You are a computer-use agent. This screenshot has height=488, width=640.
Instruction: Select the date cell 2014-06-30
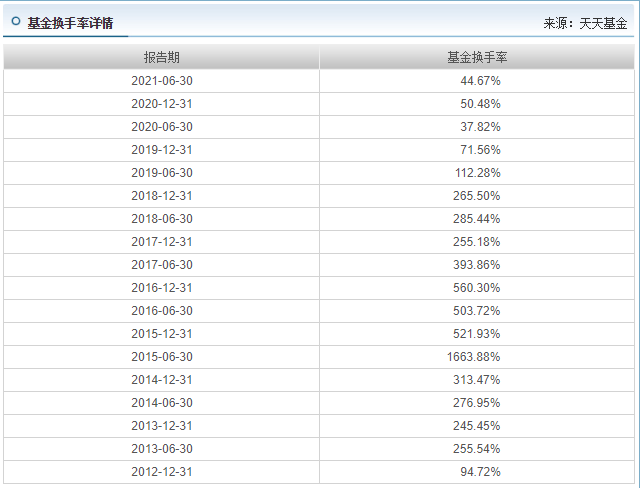click(x=162, y=403)
